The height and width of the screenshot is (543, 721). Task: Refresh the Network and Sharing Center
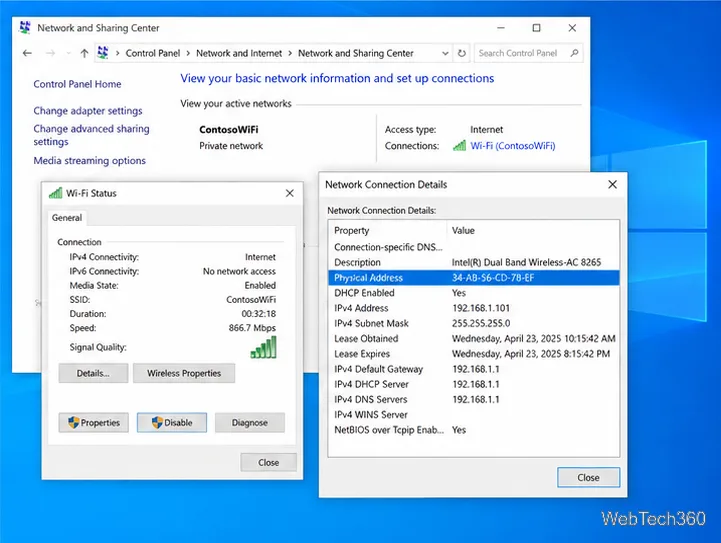point(462,53)
